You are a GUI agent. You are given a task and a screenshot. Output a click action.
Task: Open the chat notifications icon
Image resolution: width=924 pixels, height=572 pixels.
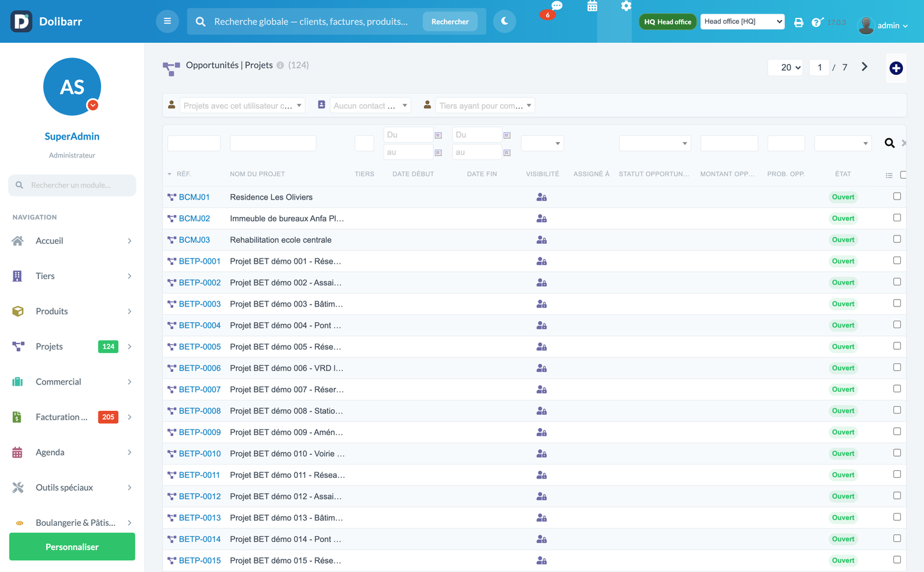[x=557, y=6]
